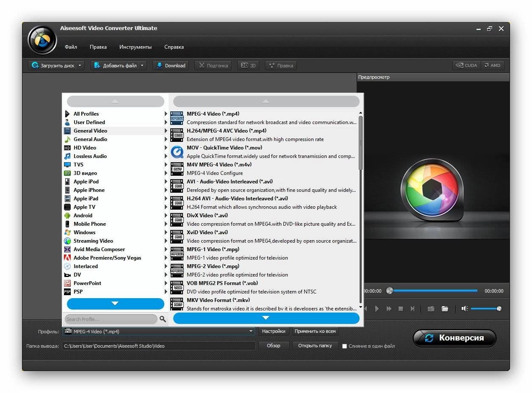This screenshot has height=393, width=532.
Task: Pick the VOB MPEG2 PS Format icon
Action: point(177,288)
